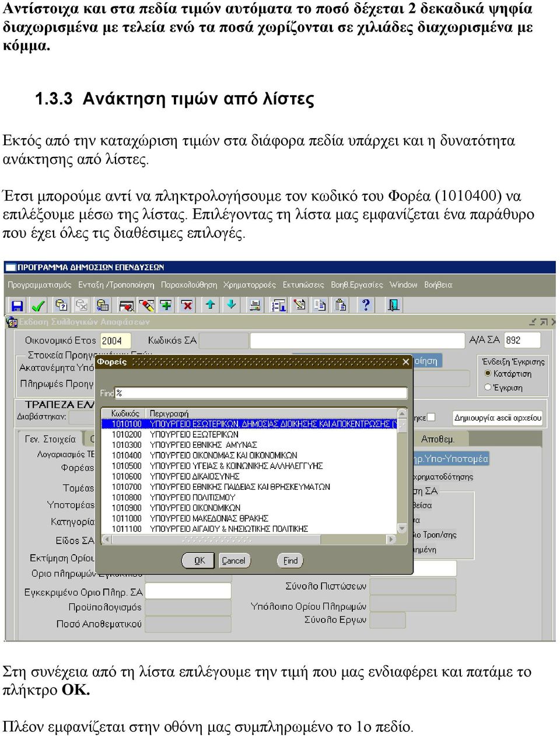Screen dimensions: 560x736
Task: Click the Κωδικός column header
Action: coord(125,413)
